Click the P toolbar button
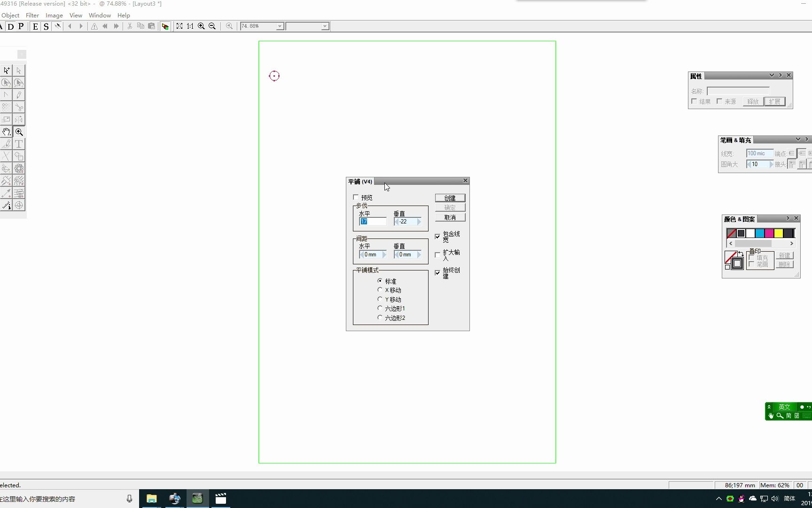812x508 pixels. click(x=21, y=26)
